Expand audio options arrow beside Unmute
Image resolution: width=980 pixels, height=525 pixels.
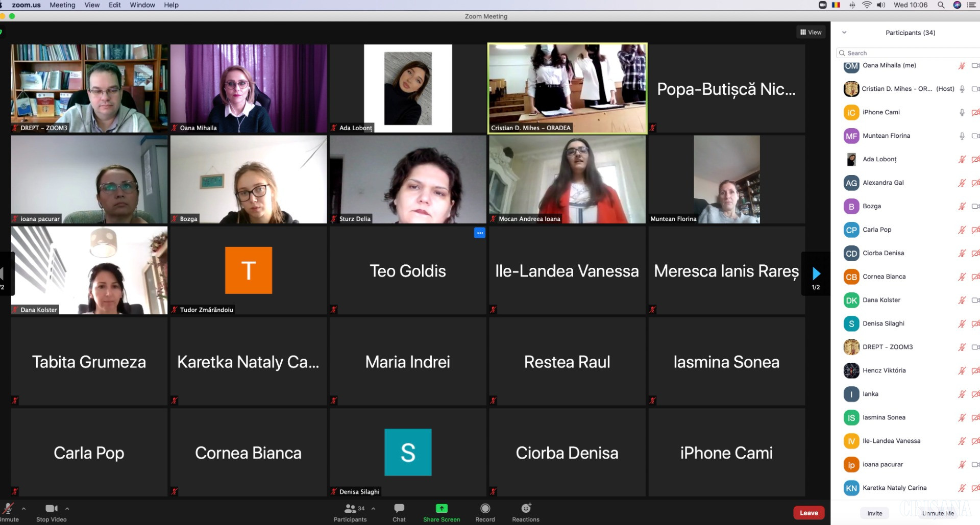[23, 508]
